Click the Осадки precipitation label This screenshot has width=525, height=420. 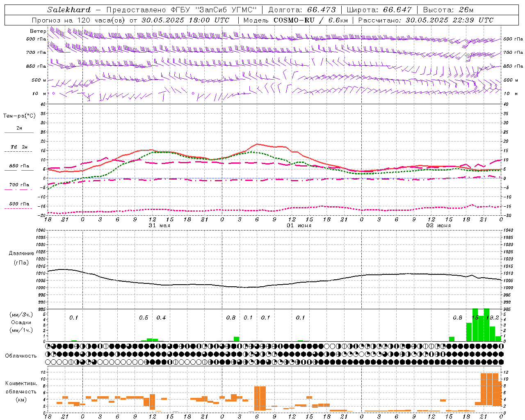[21, 322]
